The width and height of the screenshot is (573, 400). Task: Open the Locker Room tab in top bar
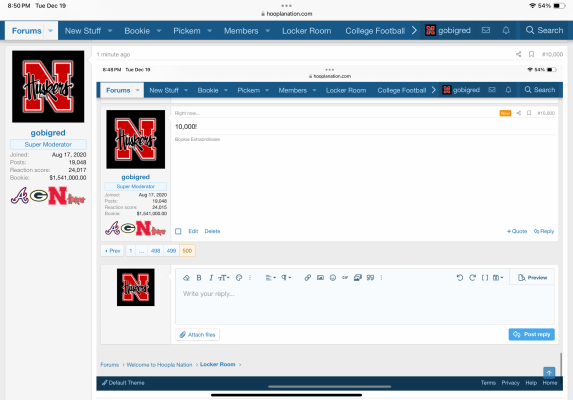tap(306, 31)
